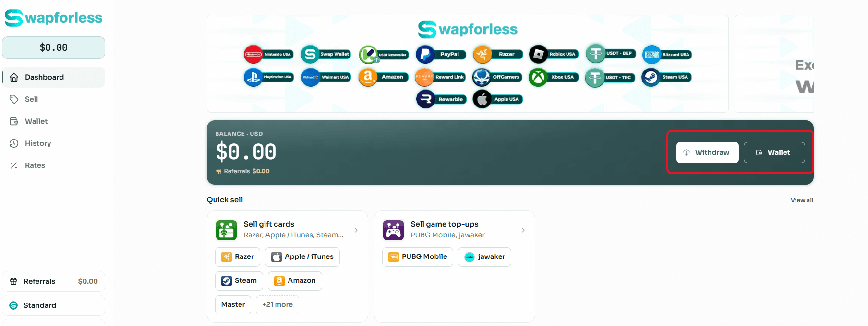Image resolution: width=868 pixels, height=326 pixels.
Task: Click the +21 more chip
Action: click(277, 305)
